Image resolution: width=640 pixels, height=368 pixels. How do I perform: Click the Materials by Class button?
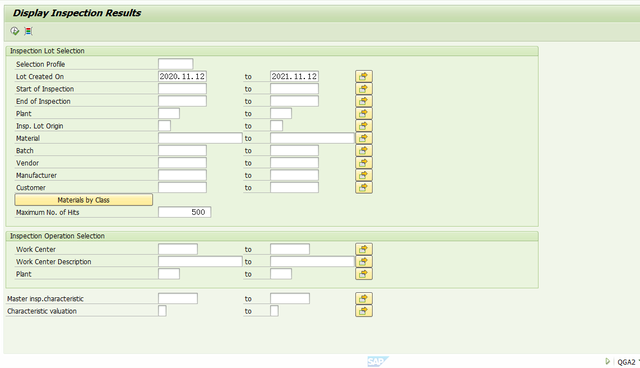[x=84, y=200]
